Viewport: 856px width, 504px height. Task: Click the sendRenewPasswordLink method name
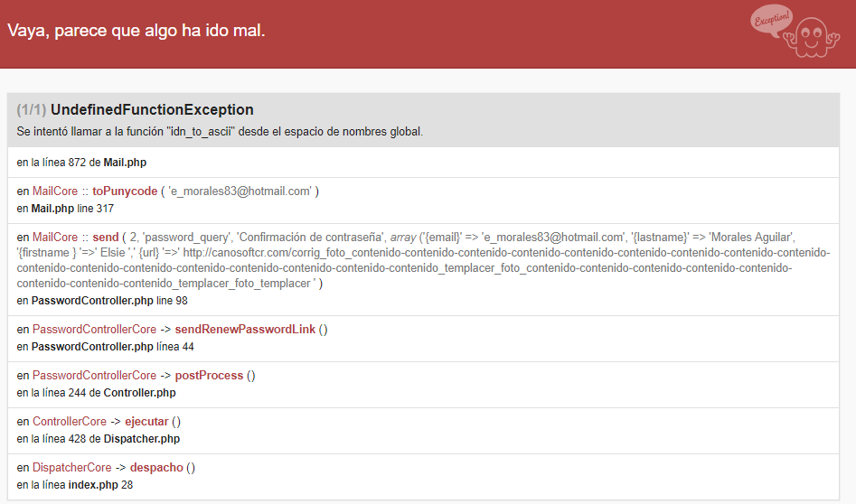245,330
